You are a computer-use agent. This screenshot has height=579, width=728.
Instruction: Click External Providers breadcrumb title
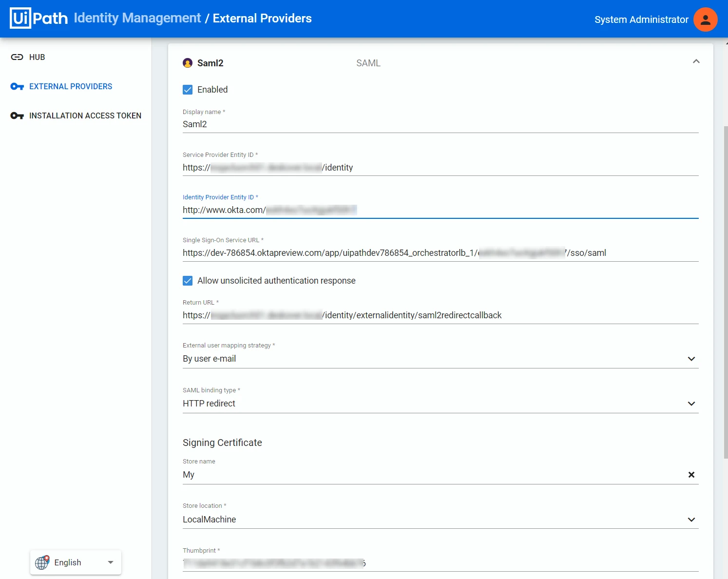[x=262, y=18]
